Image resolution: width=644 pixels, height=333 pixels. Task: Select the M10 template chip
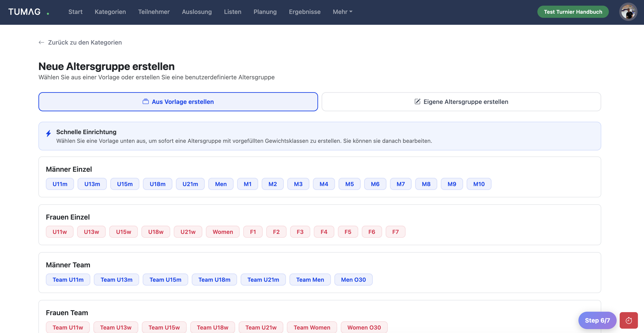(479, 184)
